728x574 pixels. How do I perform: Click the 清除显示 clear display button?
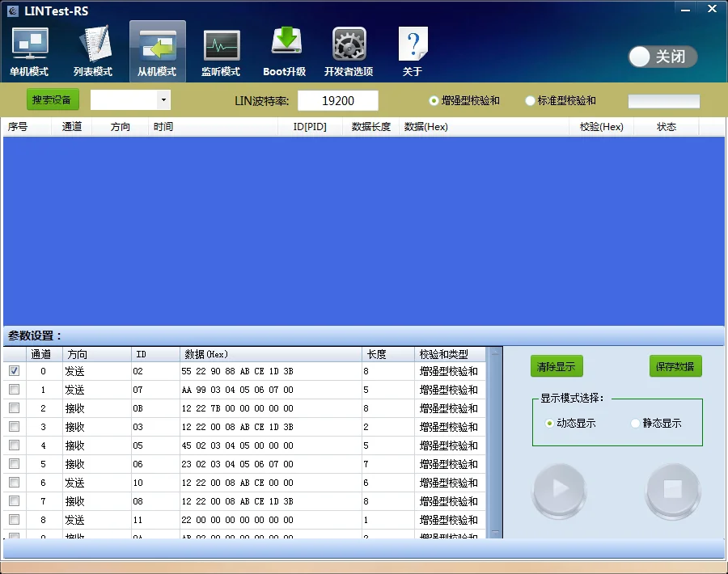click(x=557, y=366)
